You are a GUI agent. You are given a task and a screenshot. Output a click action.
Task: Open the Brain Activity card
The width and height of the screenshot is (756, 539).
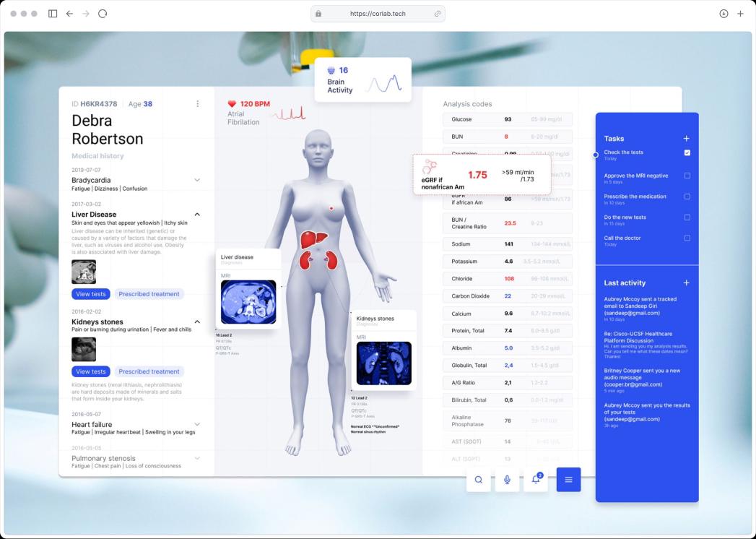362,80
